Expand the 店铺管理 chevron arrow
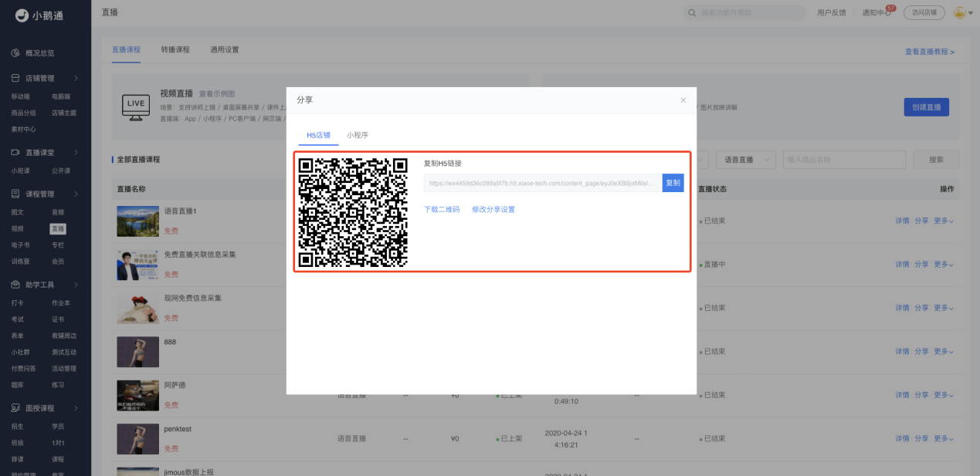980x476 pixels. tap(76, 78)
